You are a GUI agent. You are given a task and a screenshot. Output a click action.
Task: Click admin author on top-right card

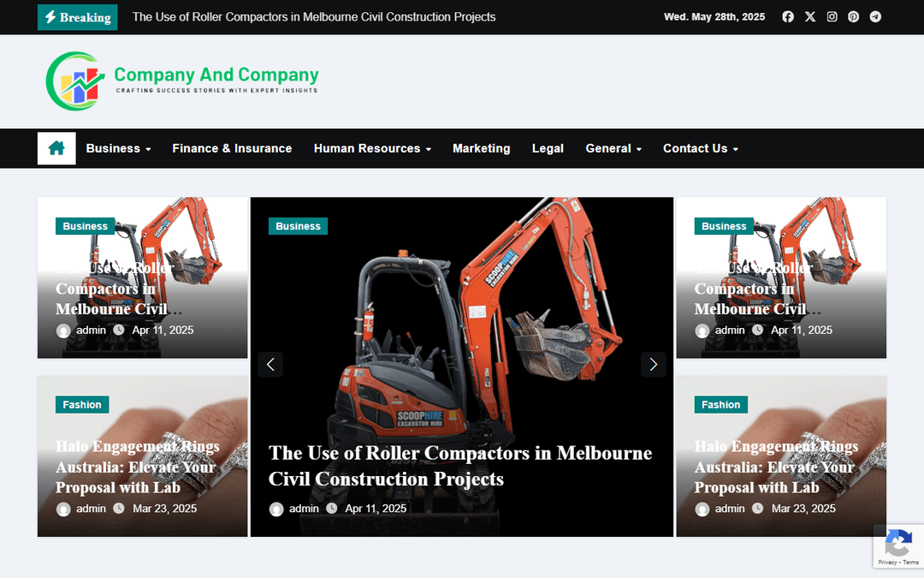tap(720, 331)
